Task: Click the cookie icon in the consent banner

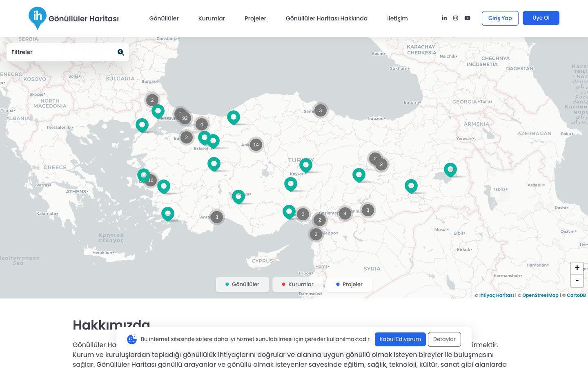Action: (132, 339)
